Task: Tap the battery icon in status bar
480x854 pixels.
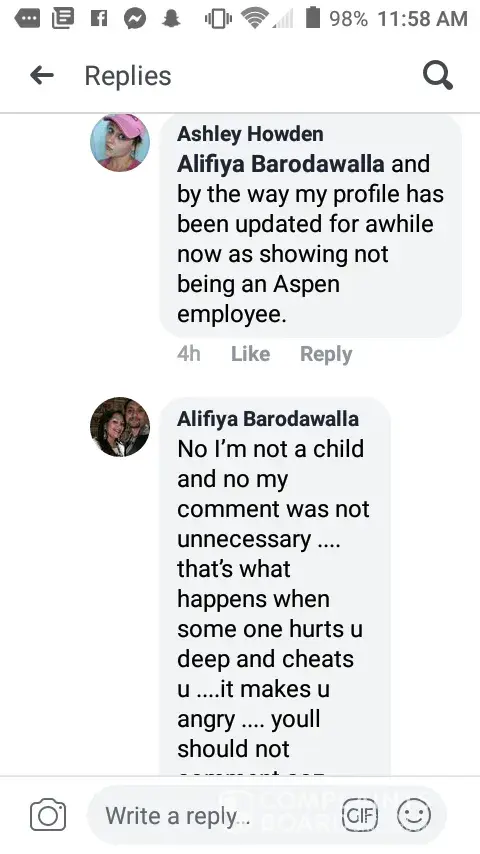Action: point(313,18)
